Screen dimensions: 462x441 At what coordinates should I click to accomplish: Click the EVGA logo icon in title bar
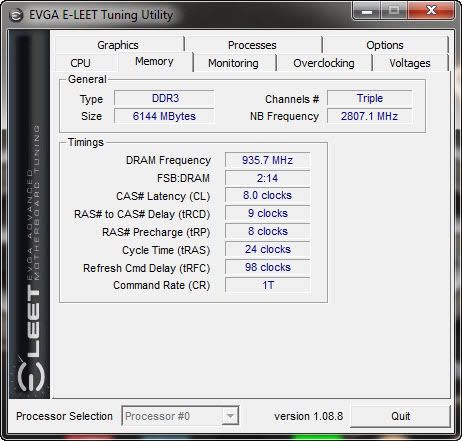(x=15, y=15)
